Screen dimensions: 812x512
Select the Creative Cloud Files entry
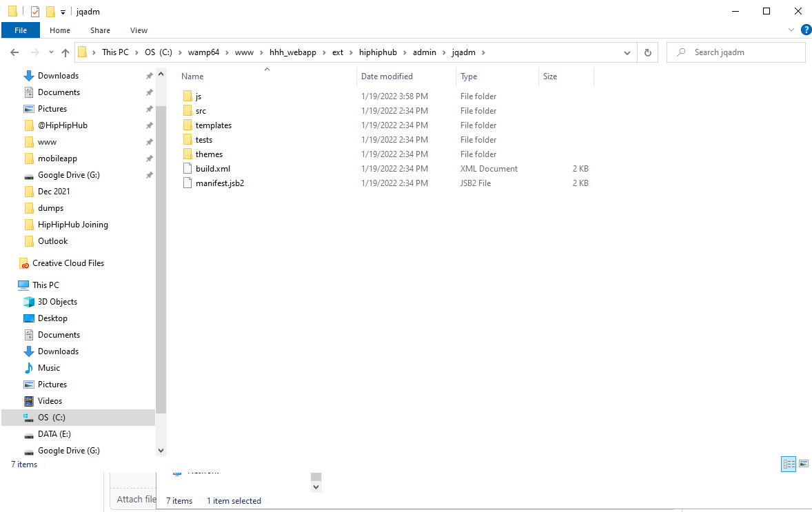pos(68,263)
